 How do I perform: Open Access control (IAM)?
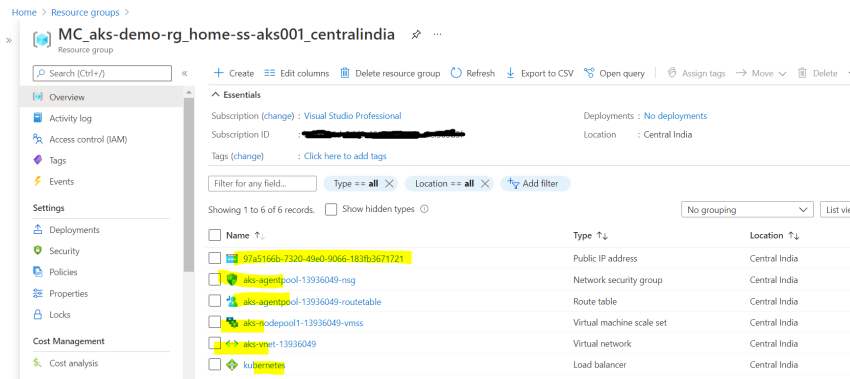tap(88, 139)
